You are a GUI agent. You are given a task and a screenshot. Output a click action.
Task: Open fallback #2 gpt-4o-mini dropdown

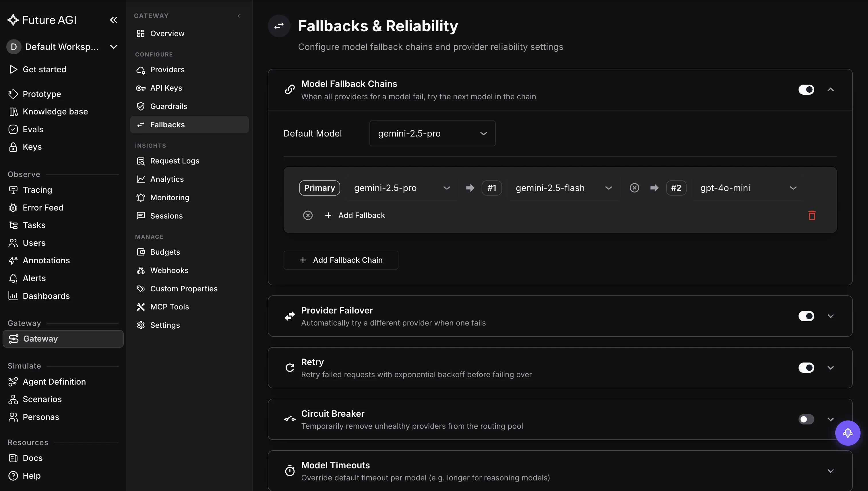[x=748, y=188]
